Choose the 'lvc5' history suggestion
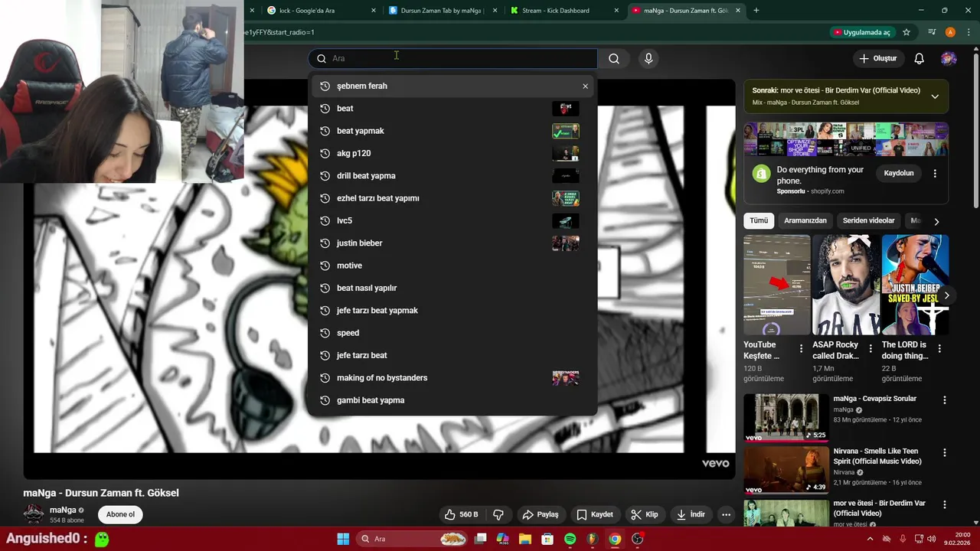980x551 pixels. pyautogui.click(x=452, y=220)
